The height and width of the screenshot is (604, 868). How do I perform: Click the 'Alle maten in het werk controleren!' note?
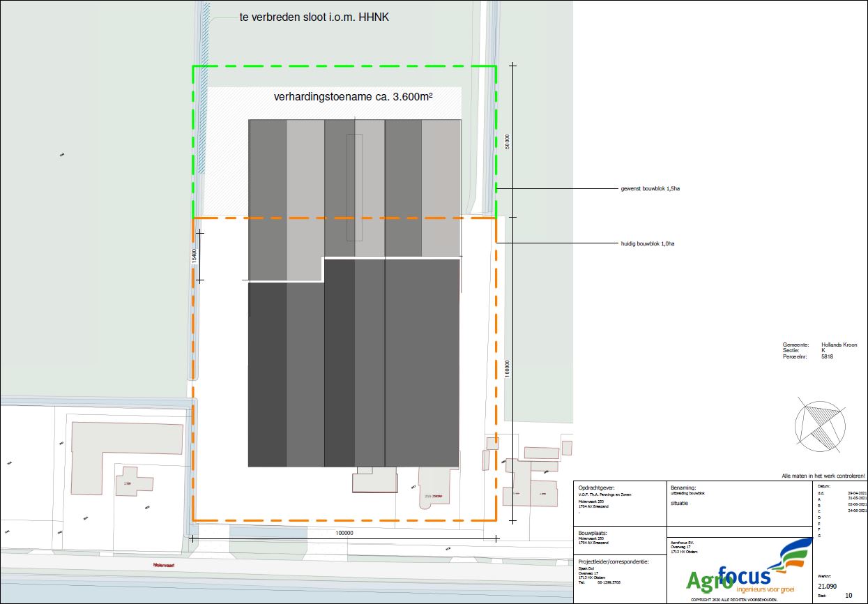[823, 476]
